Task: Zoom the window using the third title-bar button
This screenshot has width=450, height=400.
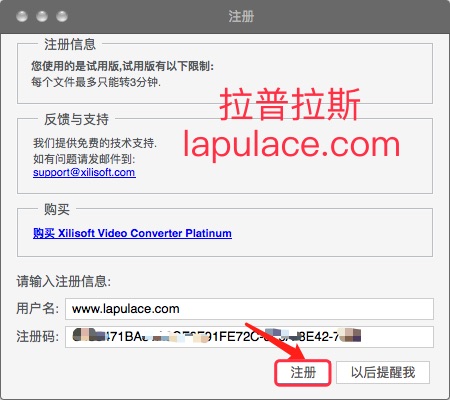Action: [x=62, y=16]
